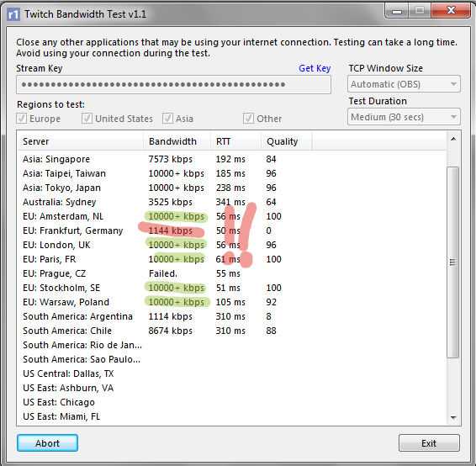Sort by the Server column header
The height and width of the screenshot is (466, 476).
tap(81, 141)
